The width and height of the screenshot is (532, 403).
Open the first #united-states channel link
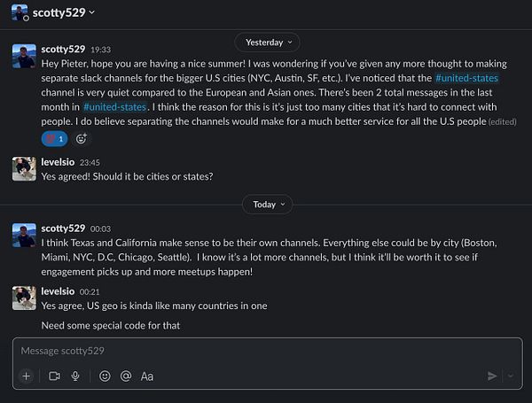pyautogui.click(x=466, y=78)
